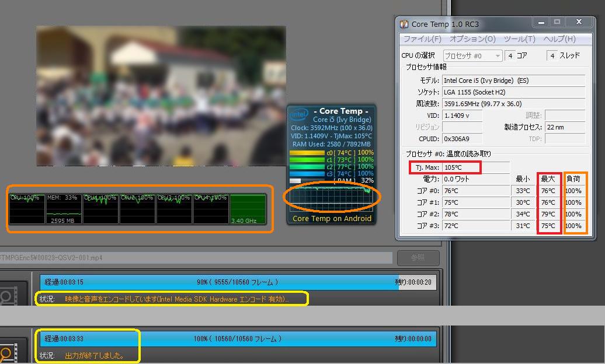Click the CPU4 usage graph
The width and height of the screenshot is (605, 364).
(x=211, y=209)
